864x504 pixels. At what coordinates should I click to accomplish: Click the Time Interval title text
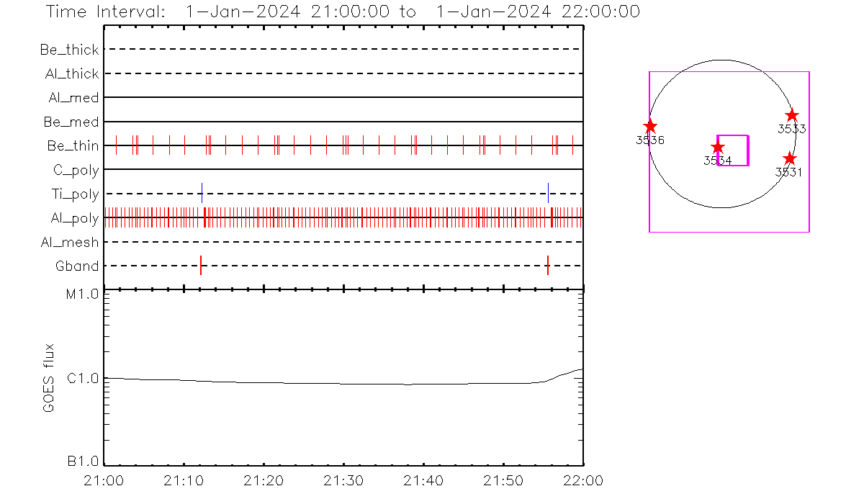coord(342,12)
